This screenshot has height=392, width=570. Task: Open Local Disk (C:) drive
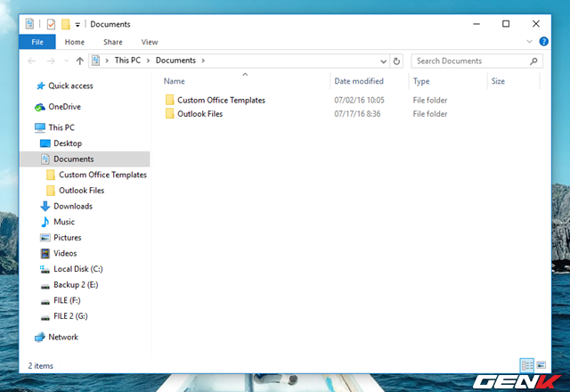coord(77,269)
